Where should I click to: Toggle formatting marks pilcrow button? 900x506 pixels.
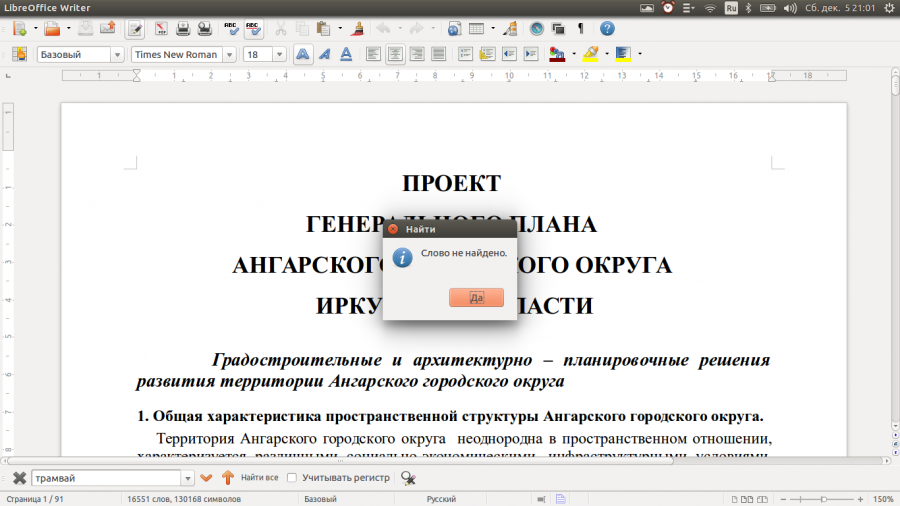pos(580,29)
